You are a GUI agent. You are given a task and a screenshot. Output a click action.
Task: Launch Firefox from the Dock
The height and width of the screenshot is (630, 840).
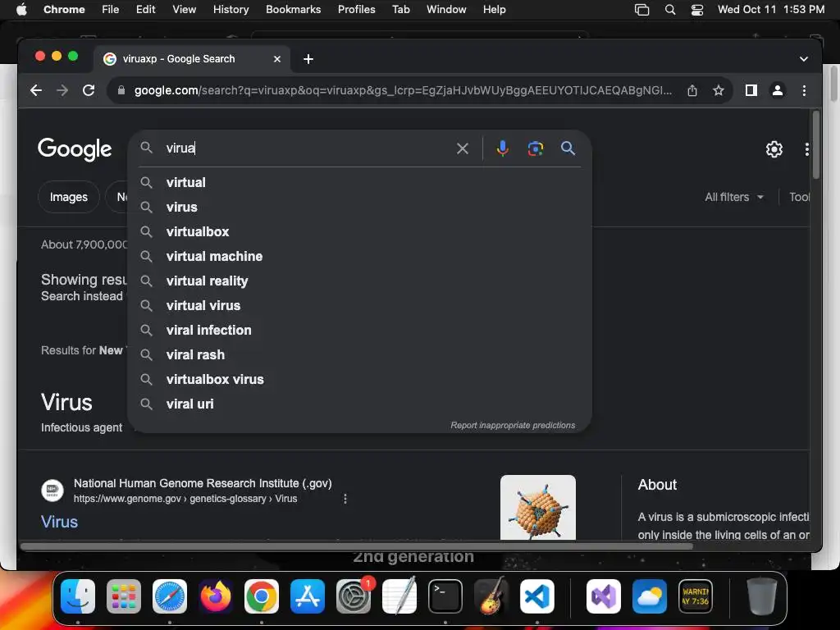[216, 596]
